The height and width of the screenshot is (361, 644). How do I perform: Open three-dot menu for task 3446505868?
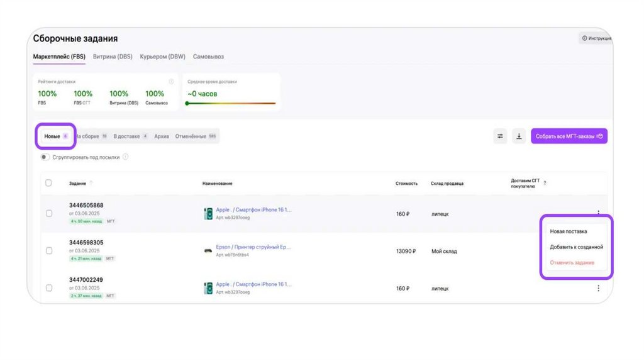coord(598,214)
